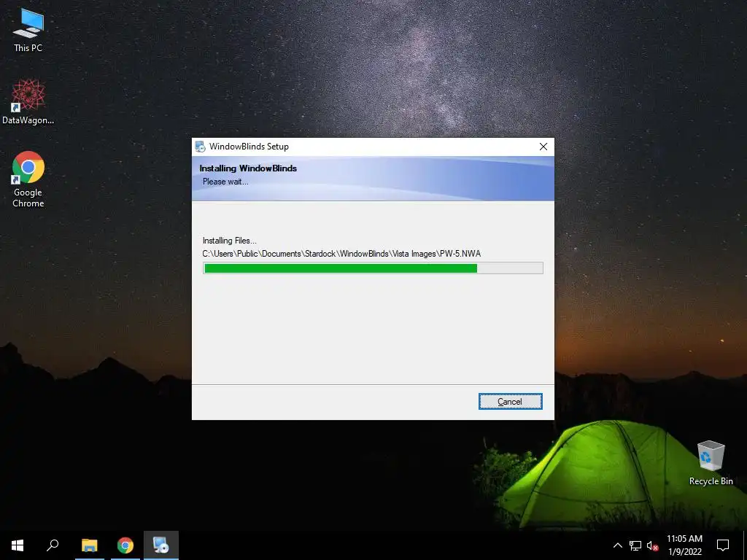Click the green installation progress bar
This screenshot has height=560, width=747.
tap(373, 268)
